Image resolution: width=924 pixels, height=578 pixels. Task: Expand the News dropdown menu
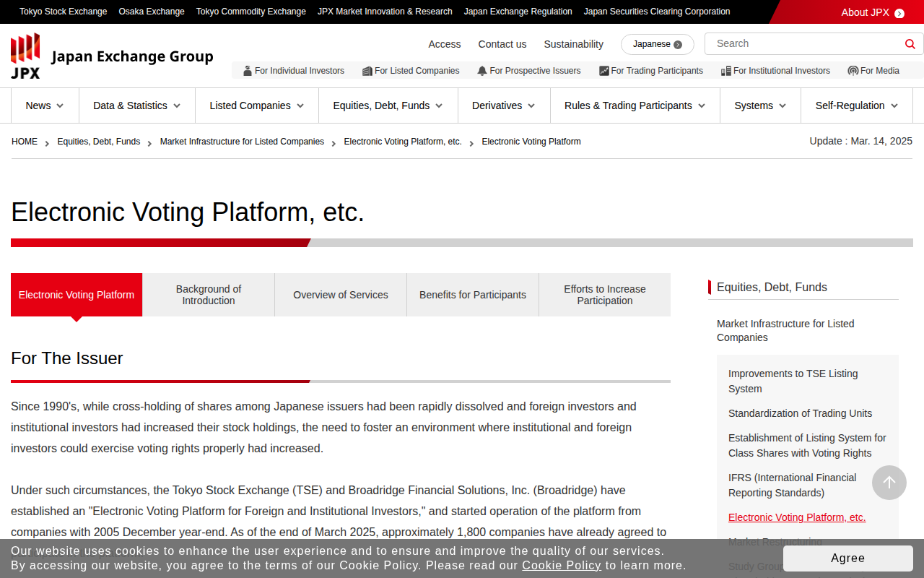45,105
